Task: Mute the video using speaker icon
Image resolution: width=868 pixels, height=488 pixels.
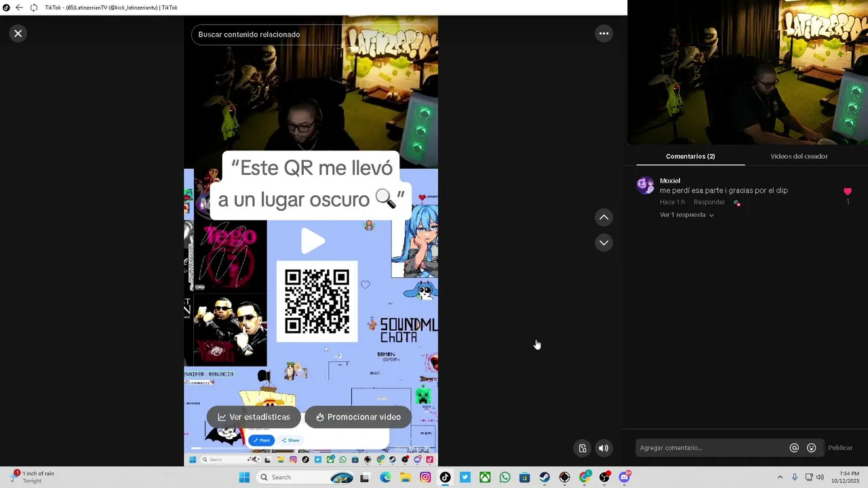Action: pyautogui.click(x=604, y=448)
